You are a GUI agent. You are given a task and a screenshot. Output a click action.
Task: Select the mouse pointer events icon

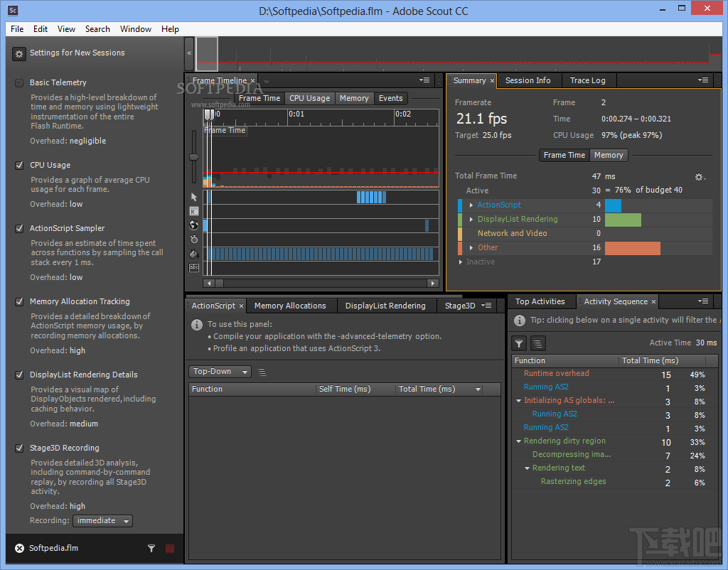(194, 196)
